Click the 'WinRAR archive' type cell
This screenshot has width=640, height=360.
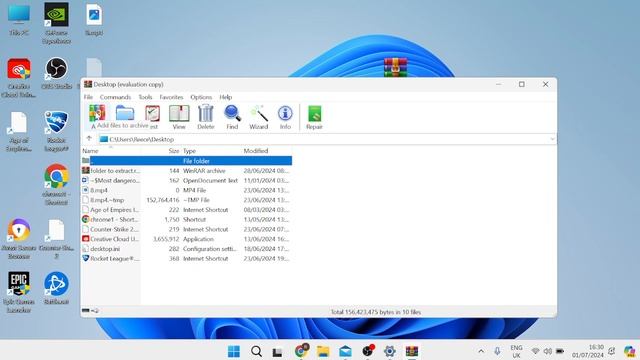[204, 171]
